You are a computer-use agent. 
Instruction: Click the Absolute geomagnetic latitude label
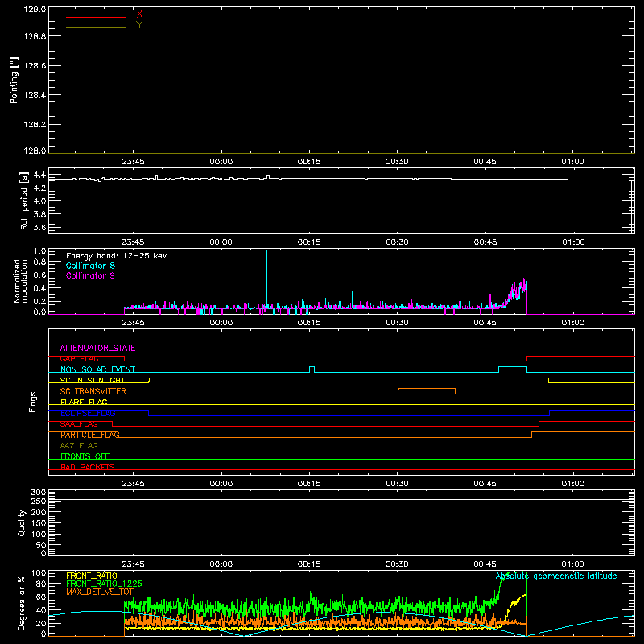point(556,576)
